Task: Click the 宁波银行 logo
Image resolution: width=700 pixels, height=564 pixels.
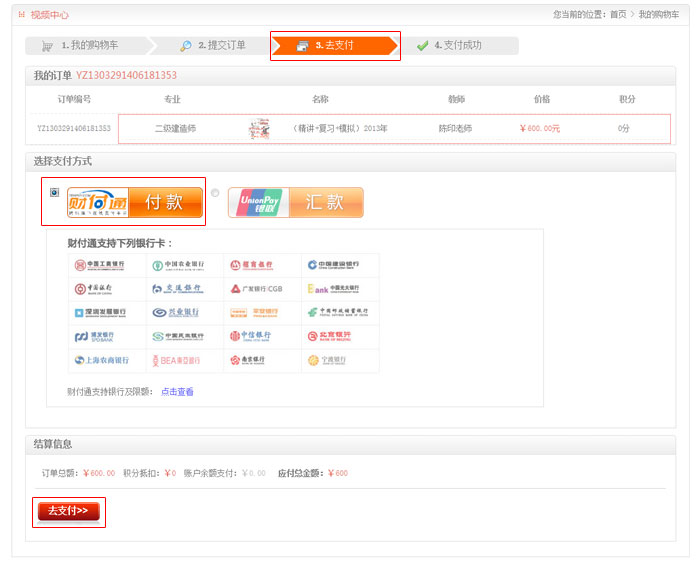Action: 327,360
